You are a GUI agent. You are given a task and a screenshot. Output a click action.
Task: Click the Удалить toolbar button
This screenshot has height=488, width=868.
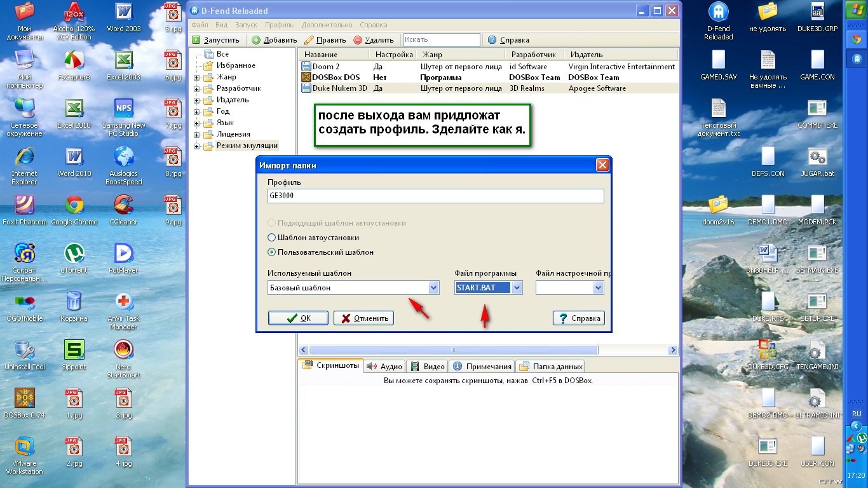tap(374, 40)
